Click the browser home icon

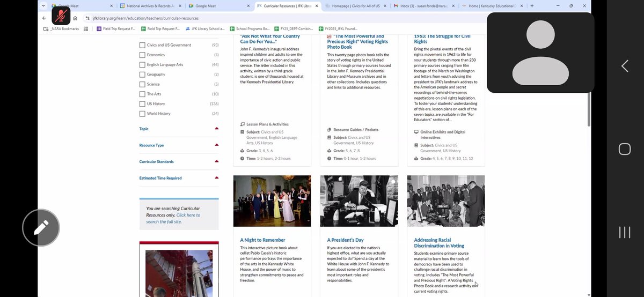(75, 18)
